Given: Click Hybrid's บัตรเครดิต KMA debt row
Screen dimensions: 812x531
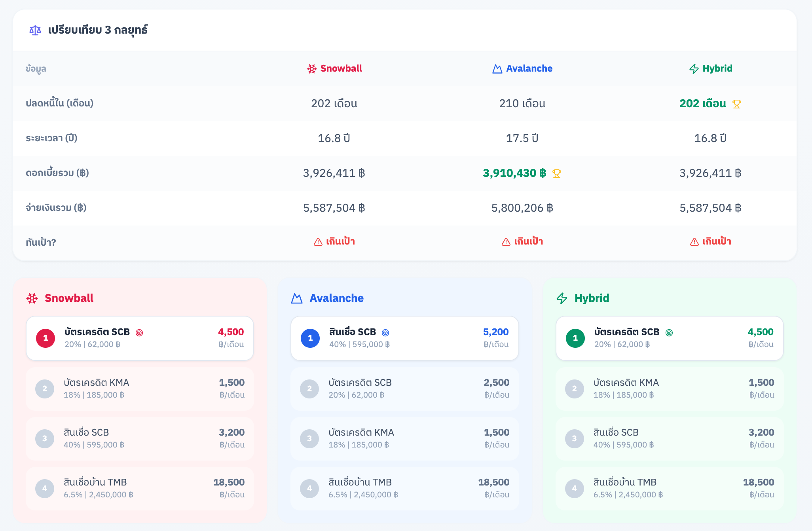Looking at the screenshot, I should 669,389.
